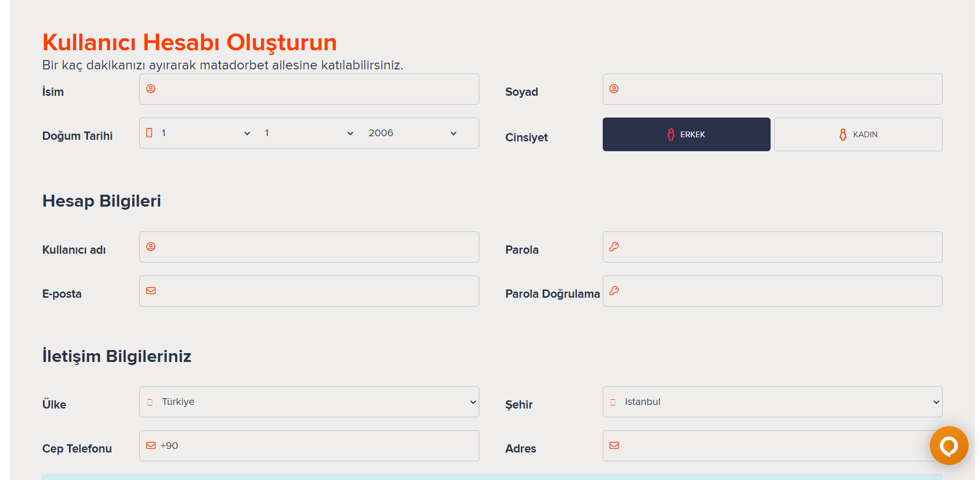Click the male figure icon on ERKEK

[671, 135]
